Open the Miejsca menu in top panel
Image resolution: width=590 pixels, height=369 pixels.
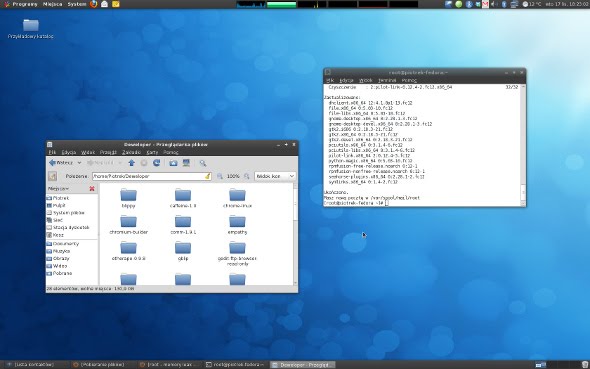[x=53, y=4]
